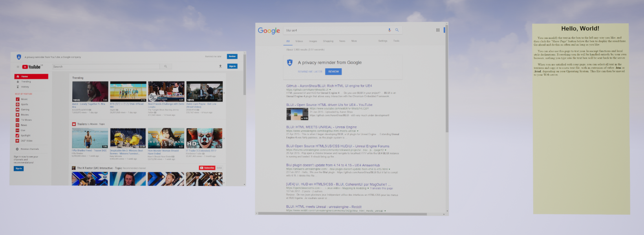Click the Trailers section red icon

[x=74, y=124]
